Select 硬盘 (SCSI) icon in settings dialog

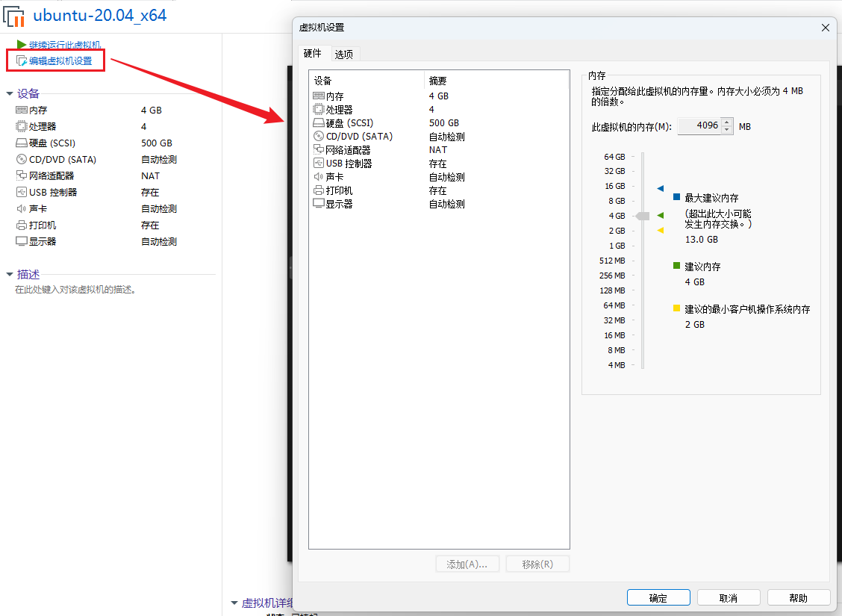click(x=319, y=123)
